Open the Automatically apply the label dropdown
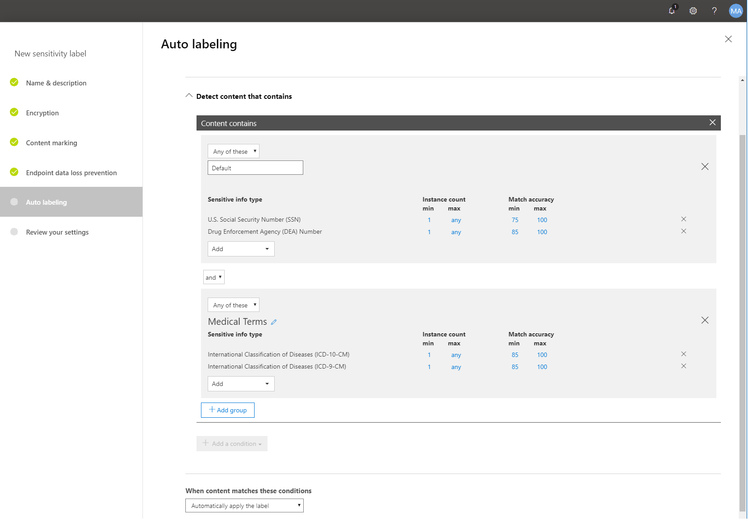 pyautogui.click(x=244, y=506)
